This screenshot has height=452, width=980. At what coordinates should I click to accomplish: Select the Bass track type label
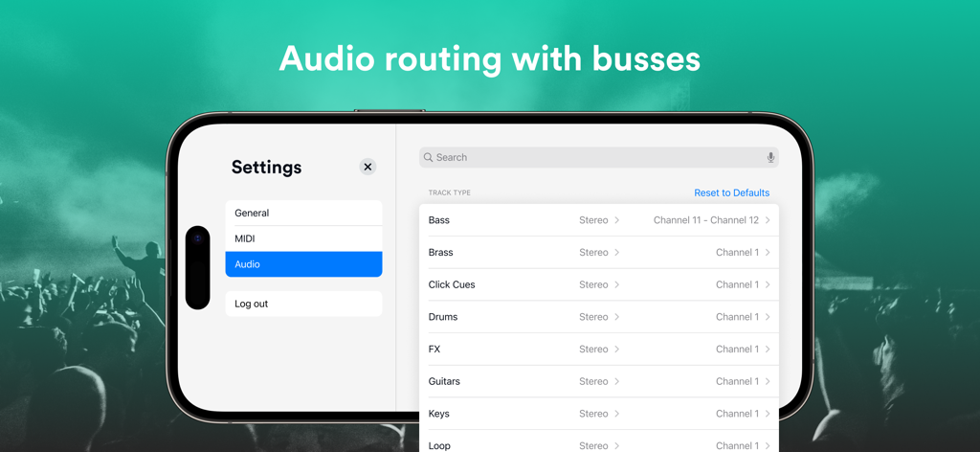[438, 220]
